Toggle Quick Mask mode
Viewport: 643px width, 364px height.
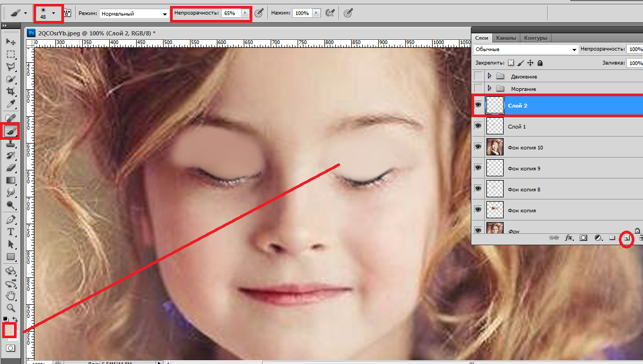click(x=11, y=348)
